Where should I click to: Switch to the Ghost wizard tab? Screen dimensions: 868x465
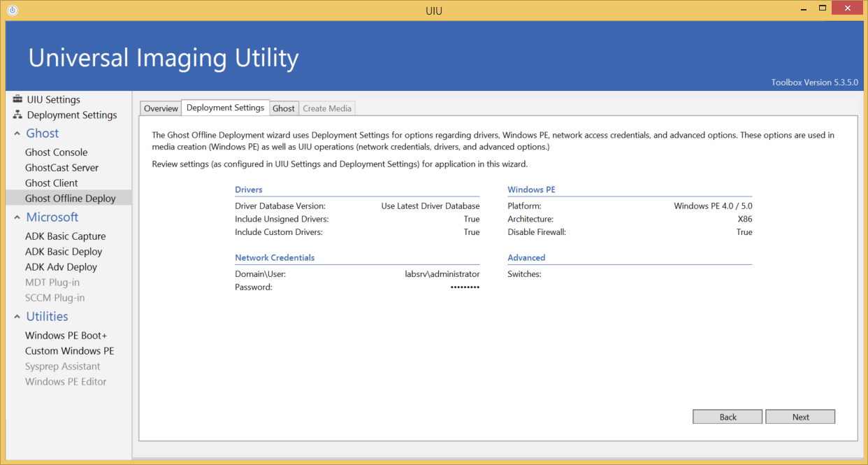pyautogui.click(x=284, y=108)
